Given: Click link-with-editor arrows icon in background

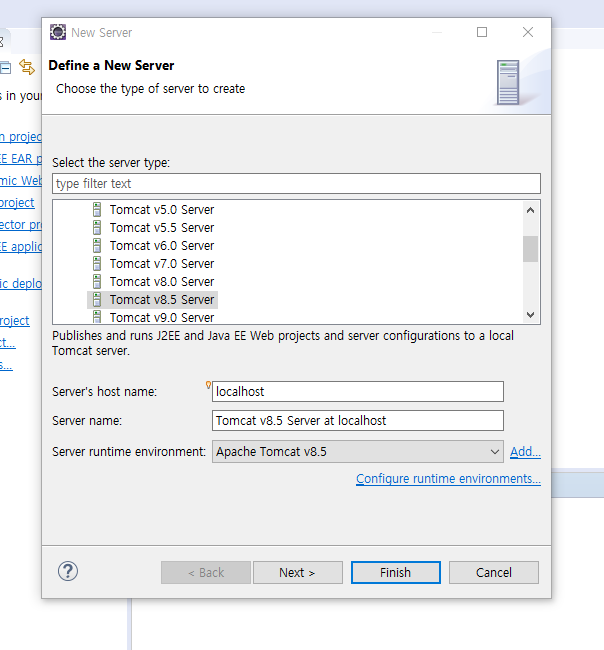Looking at the screenshot, I should pyautogui.click(x=27, y=67).
